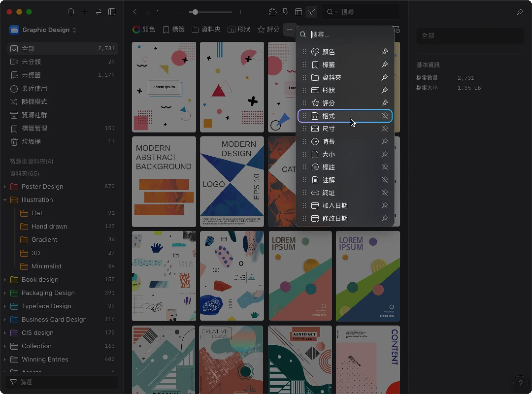
Task: Open the 垃圾桶 trash in sidebar
Action: (x=63, y=142)
